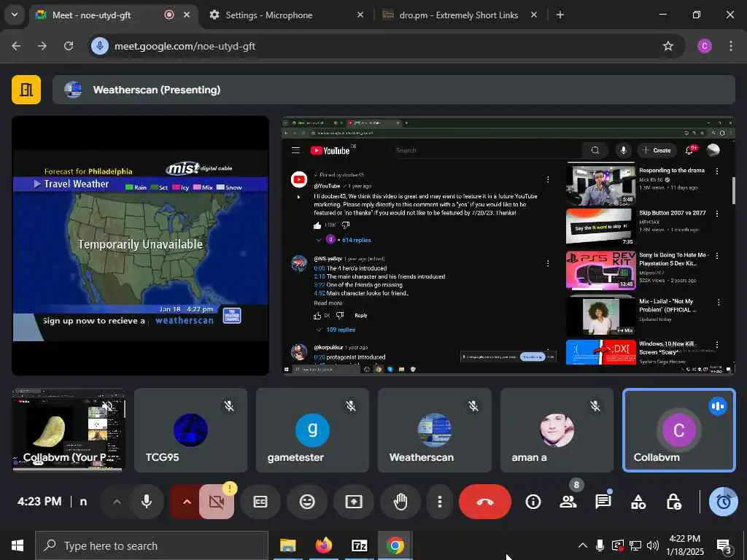Switch to the Meet - noe-utyd-gft tab
This screenshot has width=747, height=560.
click(113, 15)
